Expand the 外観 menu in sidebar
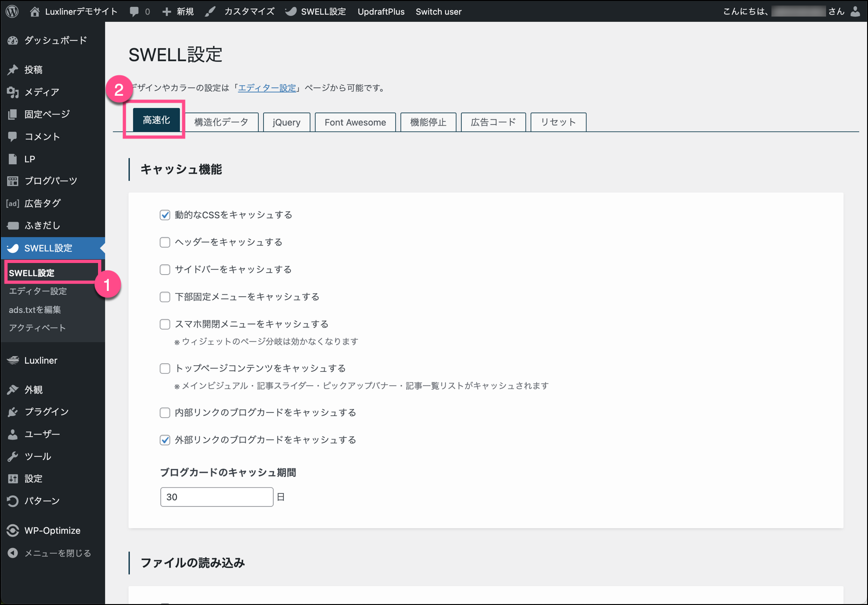This screenshot has height=605, width=868. (33, 389)
